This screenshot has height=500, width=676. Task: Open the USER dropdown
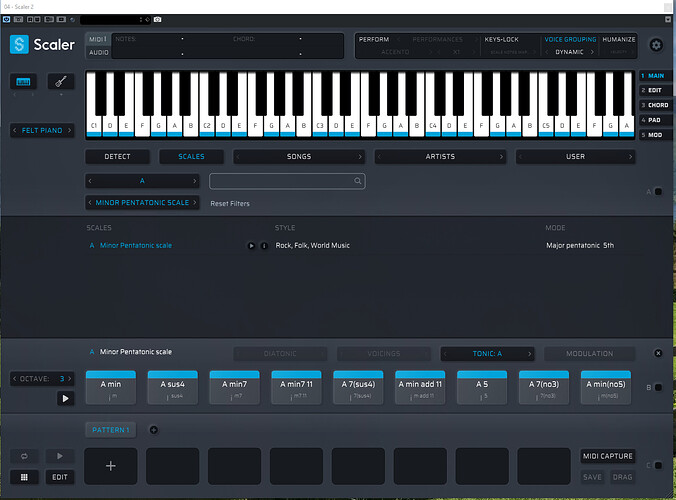click(576, 156)
